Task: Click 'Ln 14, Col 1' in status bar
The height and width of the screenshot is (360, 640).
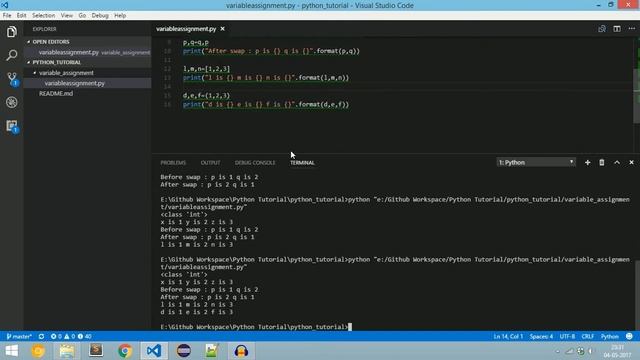Action: (x=508, y=336)
